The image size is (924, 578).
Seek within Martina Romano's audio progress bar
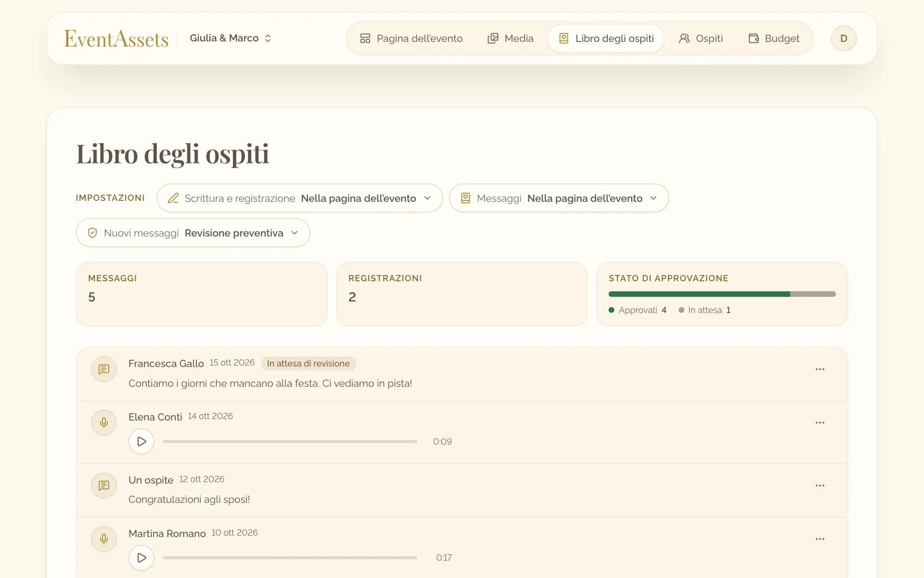click(290, 558)
